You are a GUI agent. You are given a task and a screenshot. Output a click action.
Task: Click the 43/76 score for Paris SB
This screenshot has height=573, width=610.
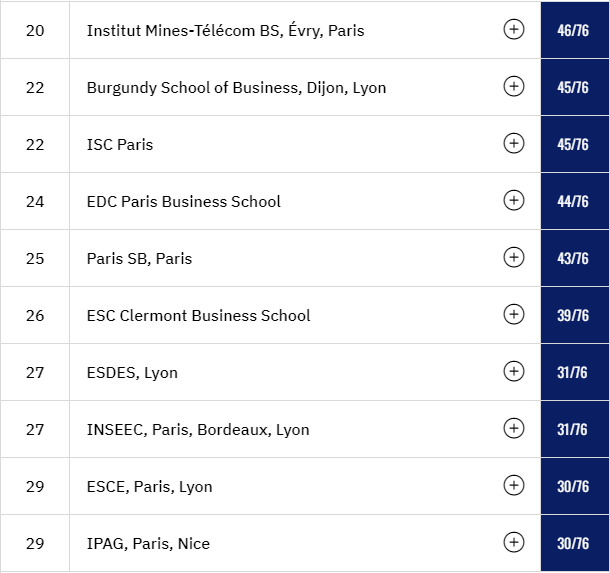575,258
